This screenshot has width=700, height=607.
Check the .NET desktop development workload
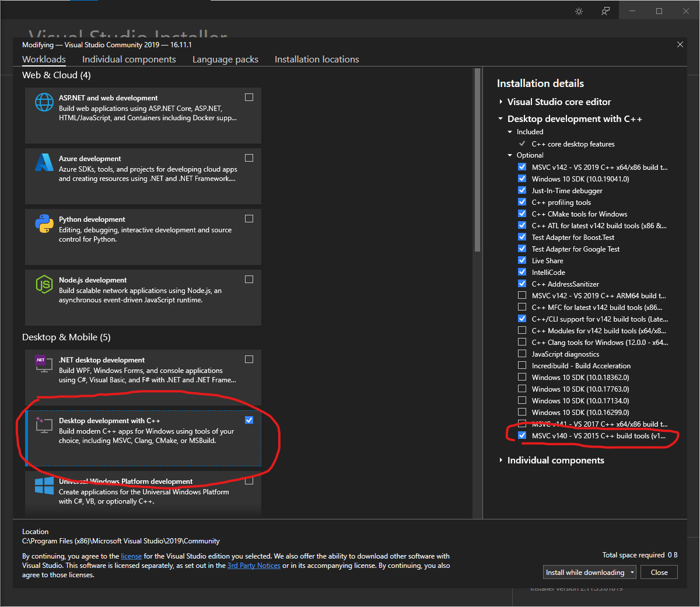point(249,360)
